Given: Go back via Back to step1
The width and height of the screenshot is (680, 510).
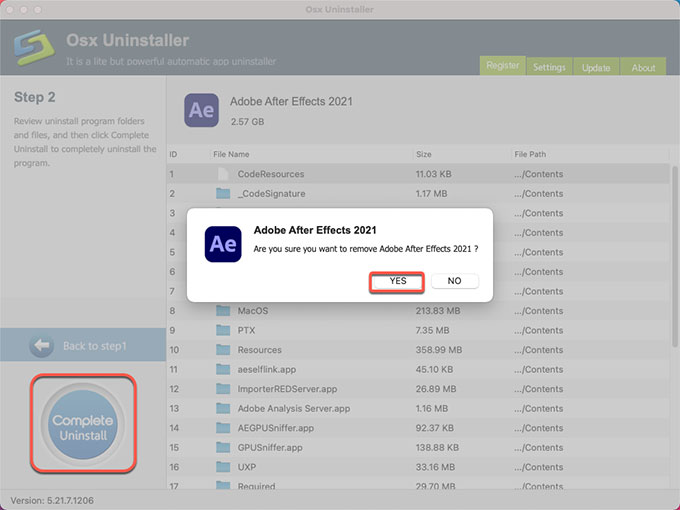Looking at the screenshot, I should point(83,345).
